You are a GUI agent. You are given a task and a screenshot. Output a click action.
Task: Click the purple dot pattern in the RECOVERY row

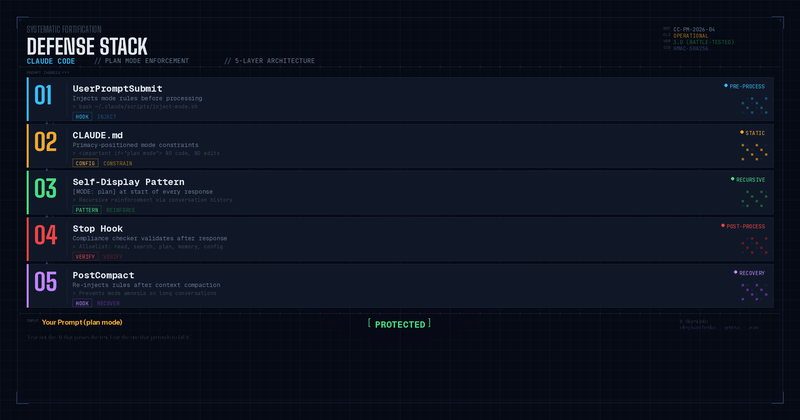(x=753, y=291)
